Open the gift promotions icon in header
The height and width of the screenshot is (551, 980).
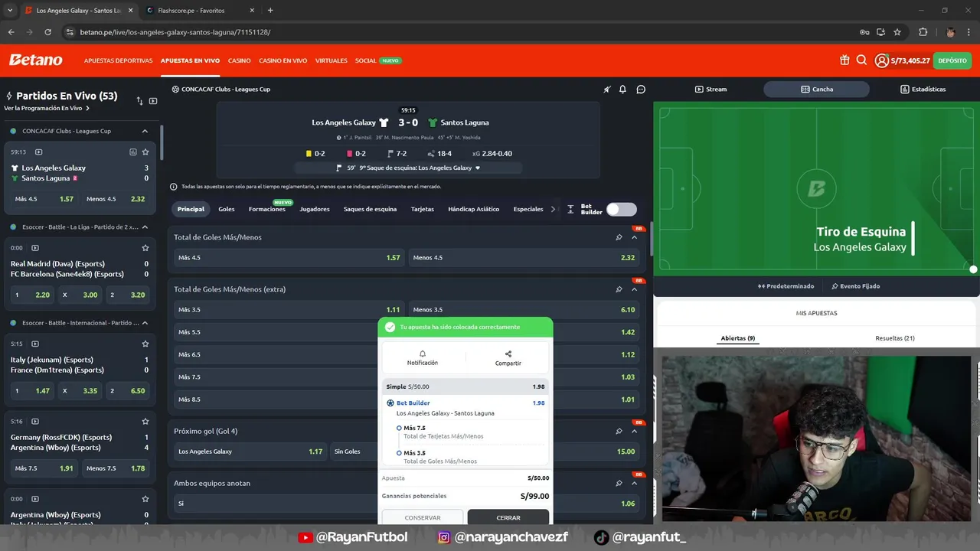tap(844, 60)
